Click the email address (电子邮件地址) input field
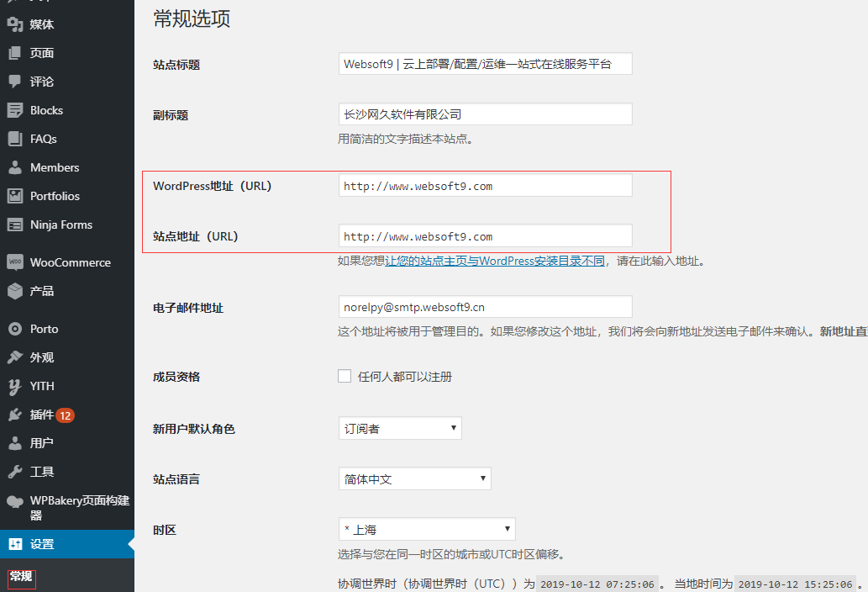Screen dimensions: 868x592 [x=485, y=307]
